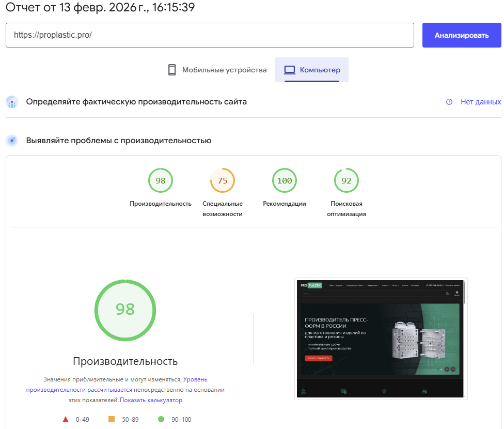The height and width of the screenshot is (429, 504).
Task: Click the search magnifier icon in the site preview
Action: click(x=447, y=293)
